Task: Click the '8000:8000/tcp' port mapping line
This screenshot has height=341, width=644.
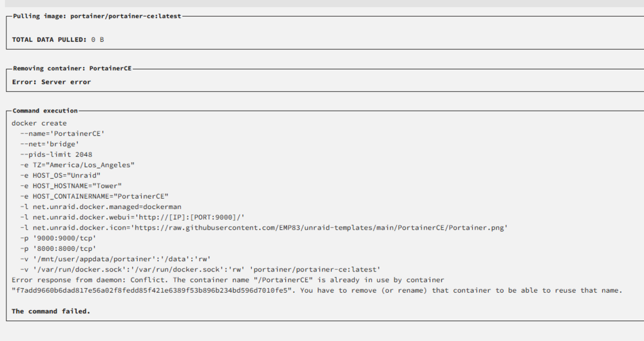Action: (x=58, y=248)
